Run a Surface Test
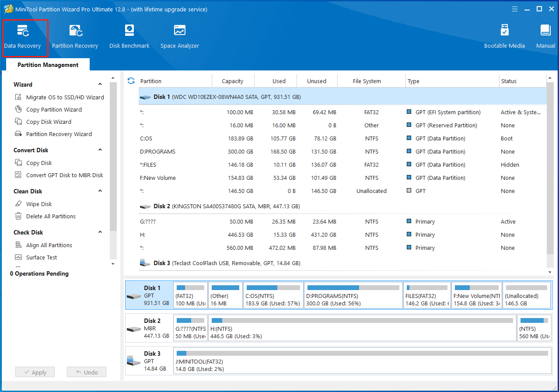559x392 pixels. click(x=36, y=257)
